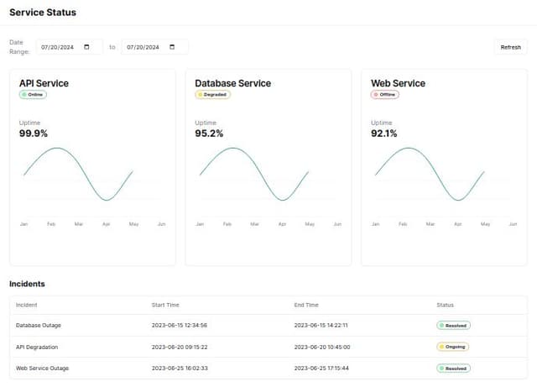Click the Status column header
Image resolution: width=537 pixels, height=392 pixels.
pyautogui.click(x=446, y=305)
